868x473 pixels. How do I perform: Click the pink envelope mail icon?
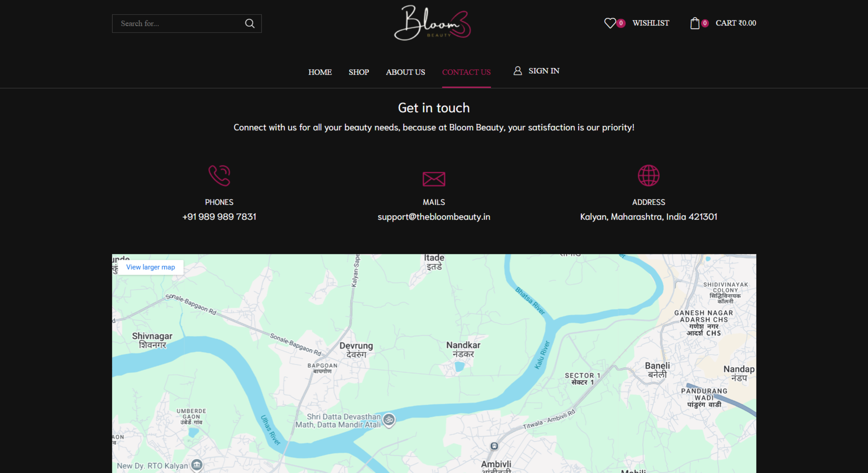[x=434, y=179]
